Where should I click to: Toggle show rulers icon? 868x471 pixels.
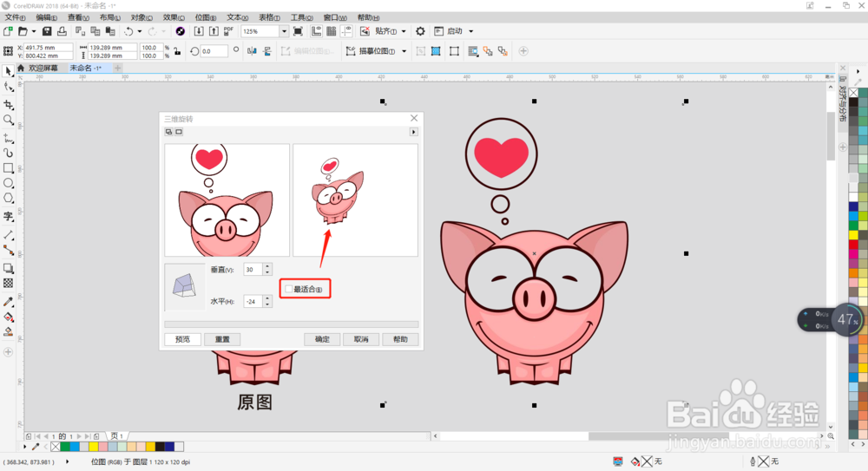(x=316, y=31)
